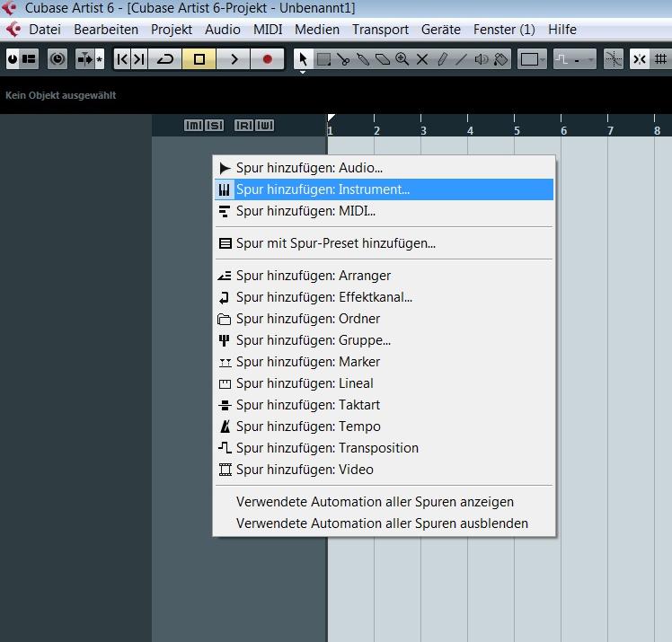
Task: Open the Geräte menu
Action: click(x=440, y=30)
